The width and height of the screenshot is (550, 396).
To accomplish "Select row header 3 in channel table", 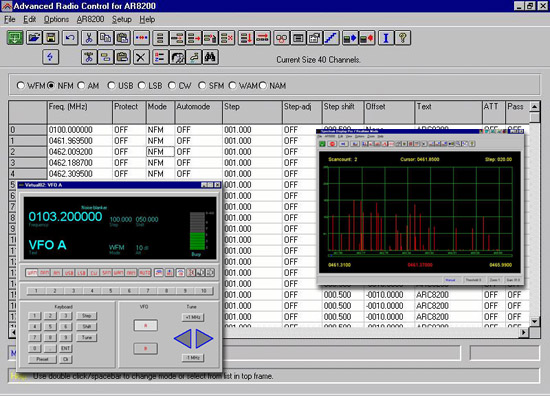I will pos(28,163).
